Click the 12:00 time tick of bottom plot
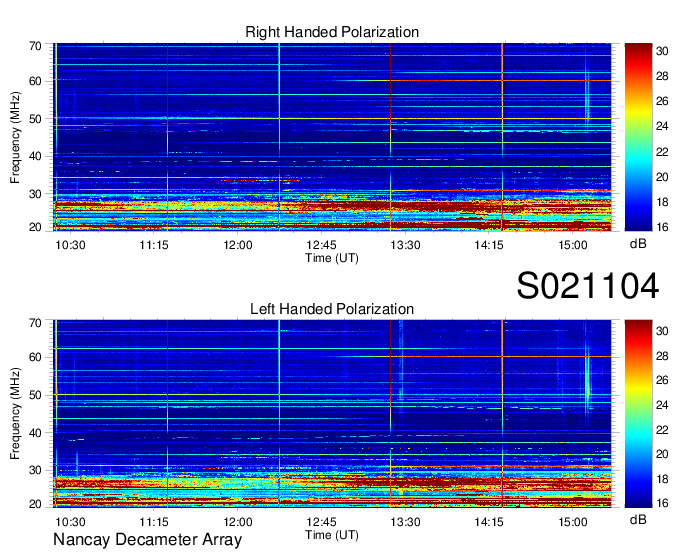The image size is (680, 552). (x=238, y=522)
